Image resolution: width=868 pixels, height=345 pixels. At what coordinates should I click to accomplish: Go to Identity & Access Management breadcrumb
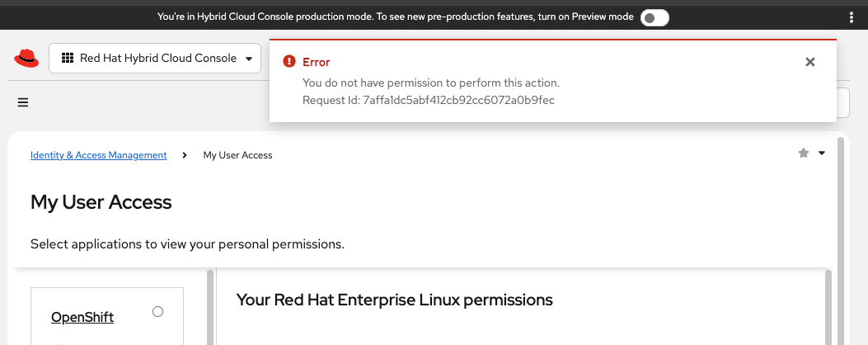point(98,155)
